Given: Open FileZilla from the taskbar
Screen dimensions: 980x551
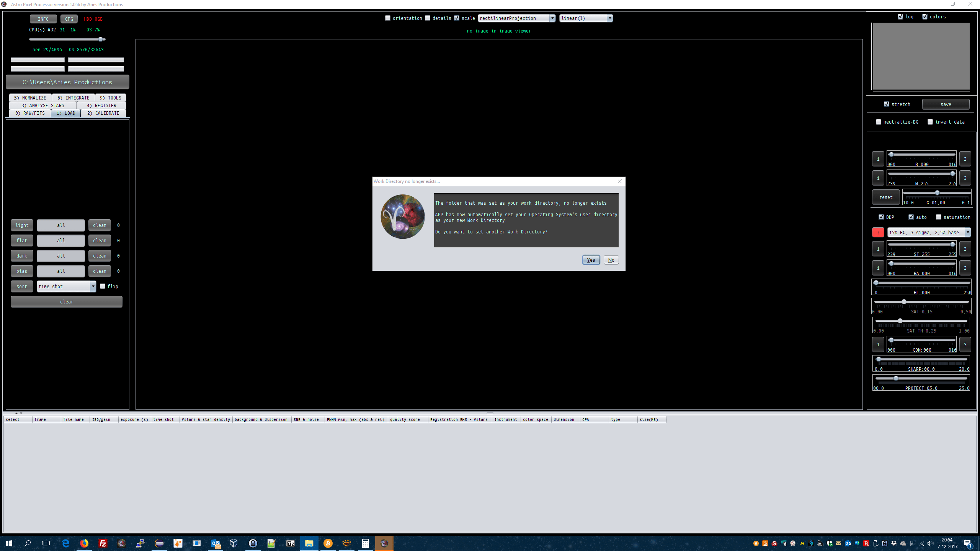Looking at the screenshot, I should 103,543.
